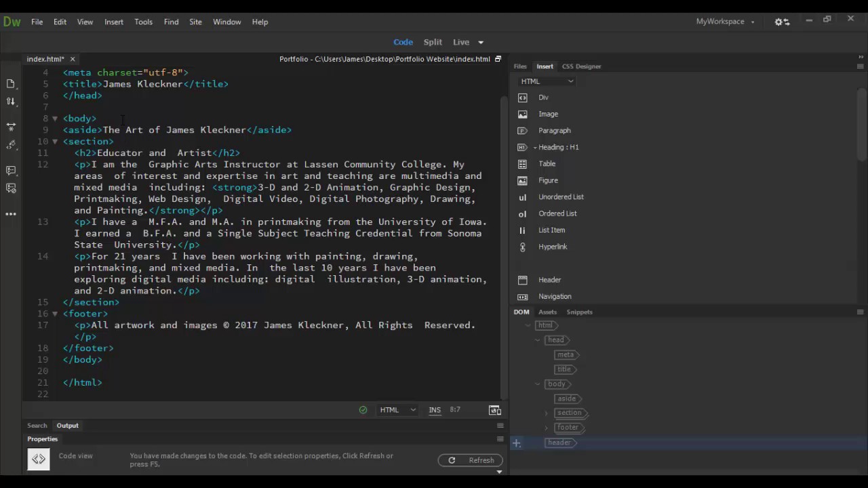868x488 pixels.
Task: Open the HTML category dropdown in Insert panel
Action: tap(547, 81)
